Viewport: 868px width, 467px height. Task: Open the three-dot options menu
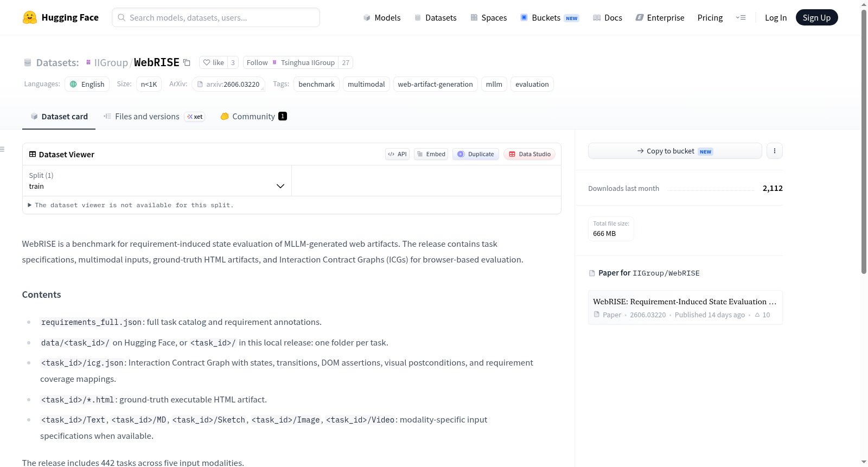click(x=775, y=151)
